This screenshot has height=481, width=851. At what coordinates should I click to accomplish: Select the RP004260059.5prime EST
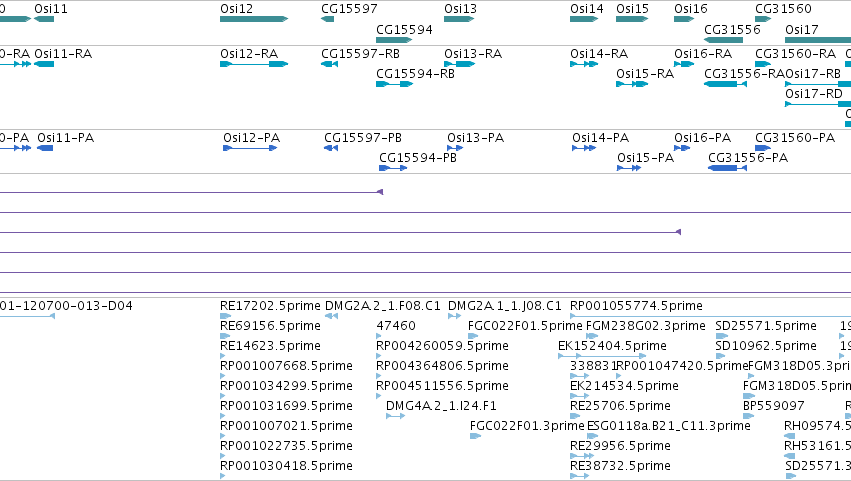point(379,356)
